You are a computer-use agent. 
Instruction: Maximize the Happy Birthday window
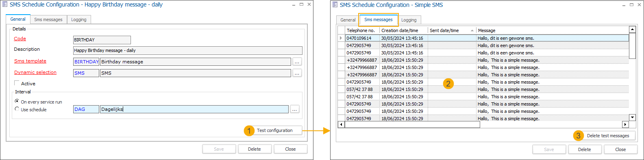coord(301,4)
